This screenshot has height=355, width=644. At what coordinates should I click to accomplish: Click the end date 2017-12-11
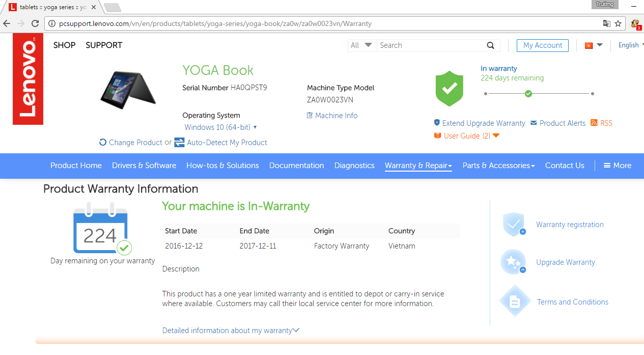tap(258, 246)
